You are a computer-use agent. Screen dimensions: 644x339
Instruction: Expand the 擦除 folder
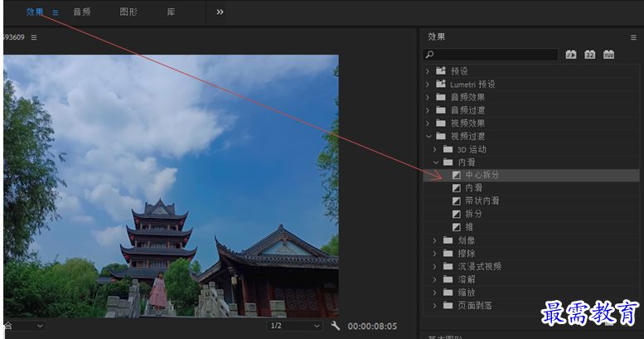435,254
